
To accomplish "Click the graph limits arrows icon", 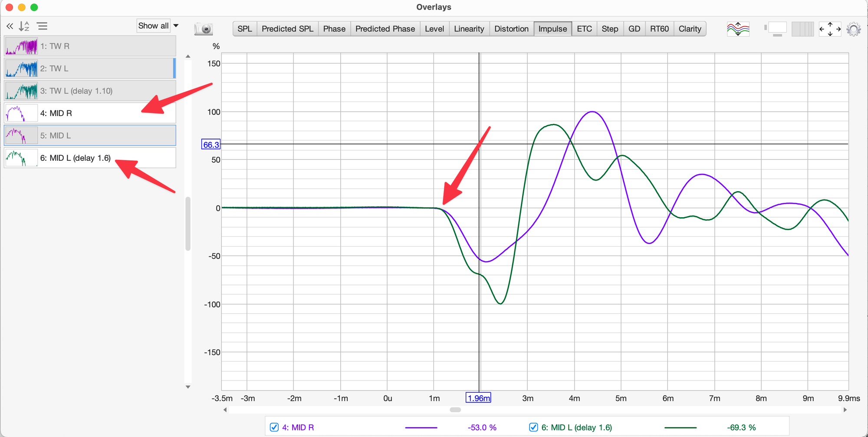I will [x=830, y=29].
